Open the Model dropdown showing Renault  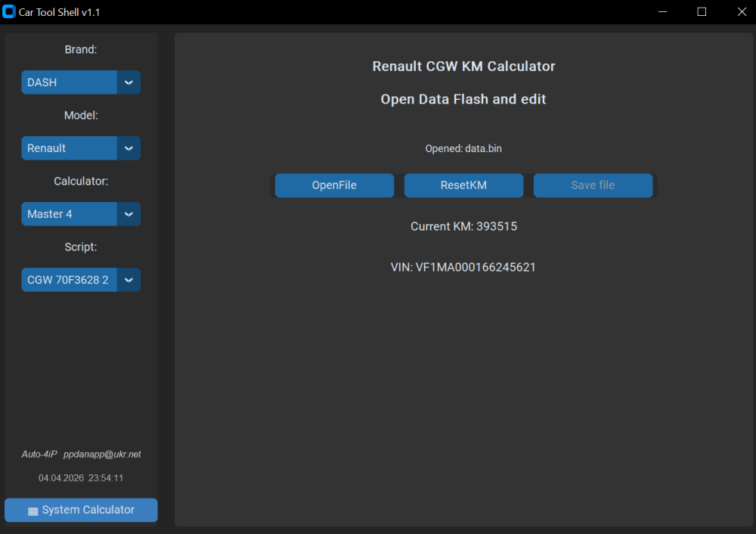pos(81,148)
